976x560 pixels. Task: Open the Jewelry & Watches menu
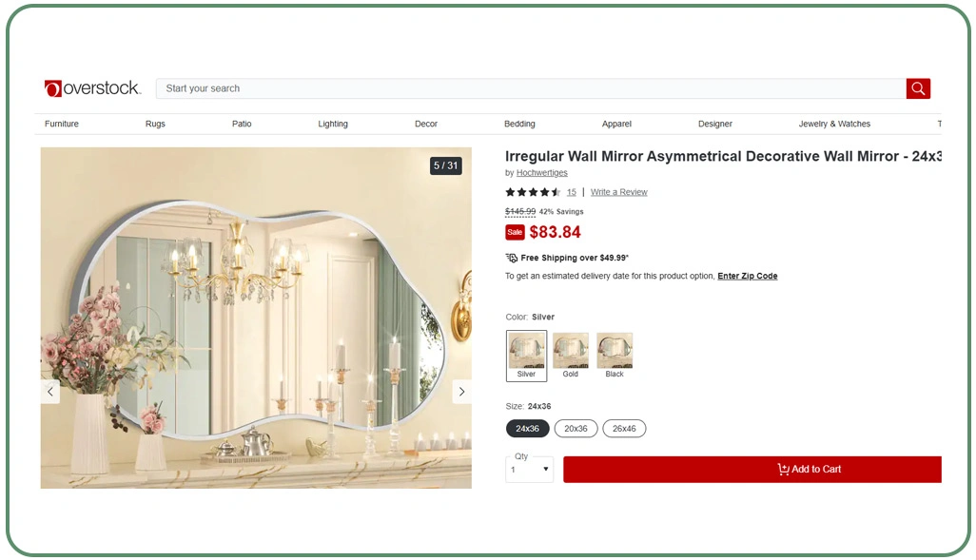pos(834,124)
